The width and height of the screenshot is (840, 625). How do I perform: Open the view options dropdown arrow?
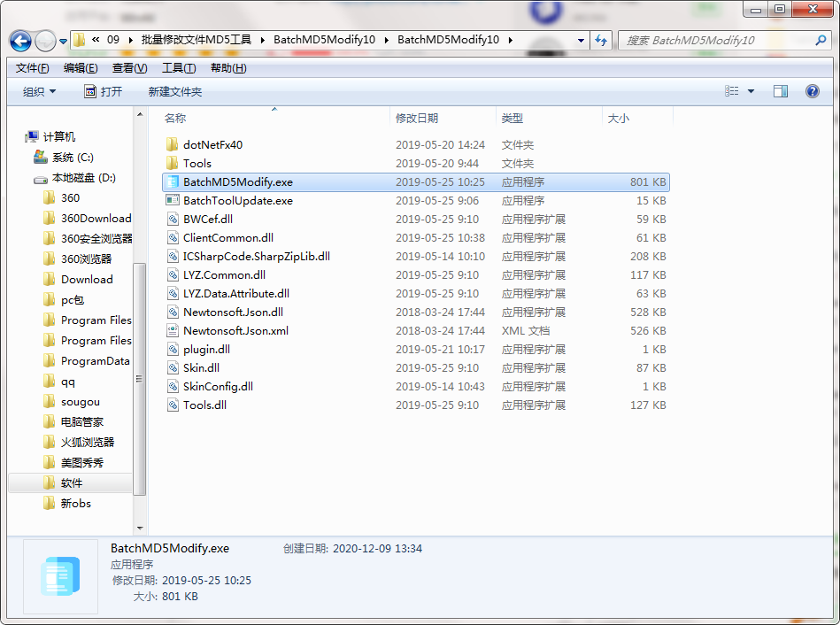tap(751, 91)
